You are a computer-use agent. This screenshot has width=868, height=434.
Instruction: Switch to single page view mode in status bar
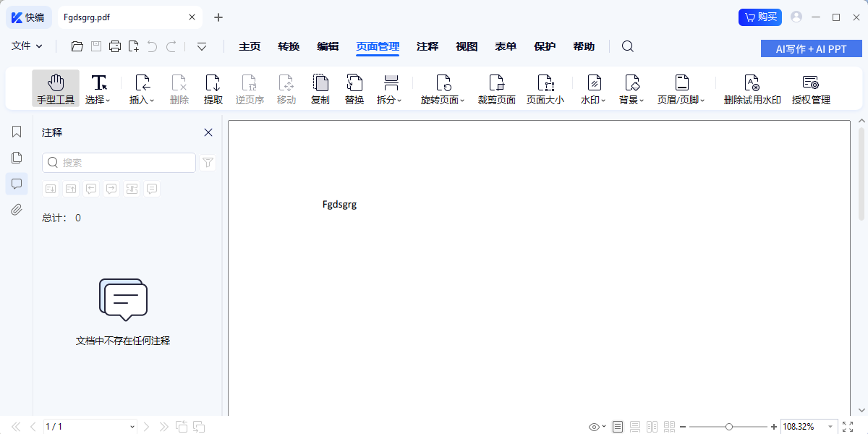point(618,427)
